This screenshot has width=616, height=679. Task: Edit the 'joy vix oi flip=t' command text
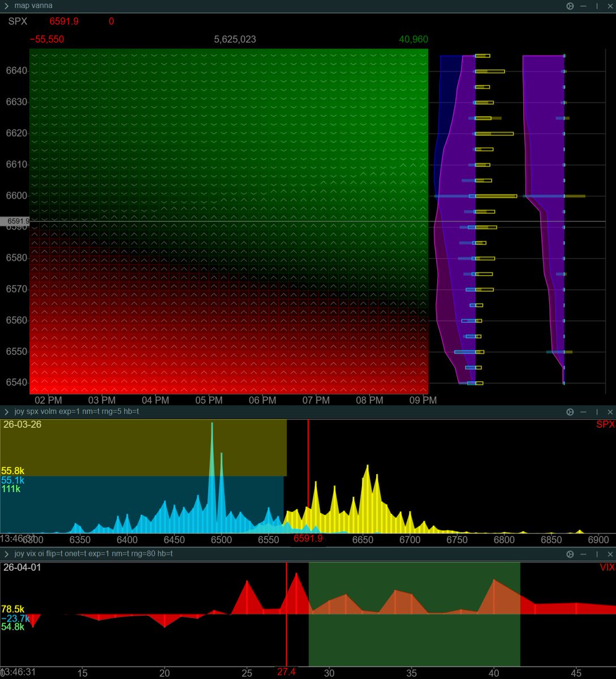[94, 554]
